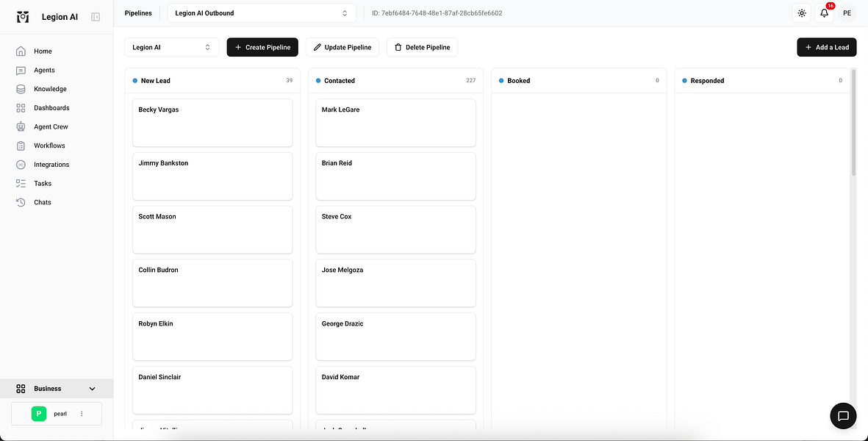Click the Business grid icon
868x441 pixels.
(21, 388)
